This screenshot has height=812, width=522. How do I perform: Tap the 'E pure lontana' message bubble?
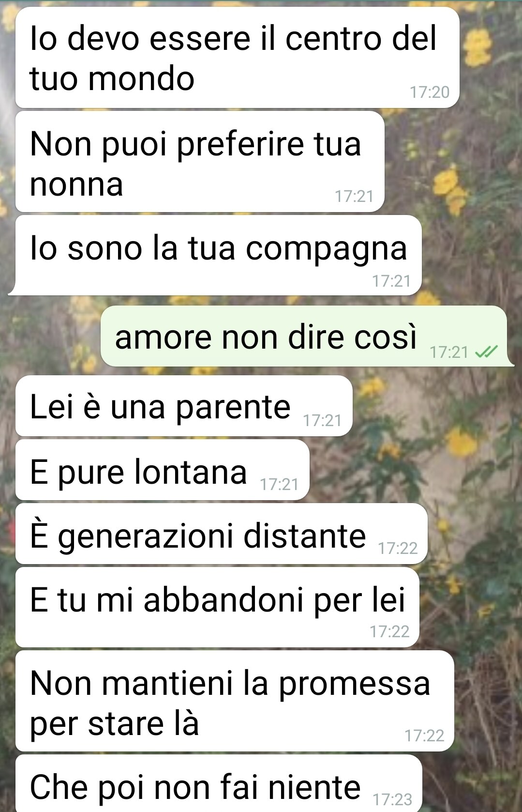pos(162,470)
